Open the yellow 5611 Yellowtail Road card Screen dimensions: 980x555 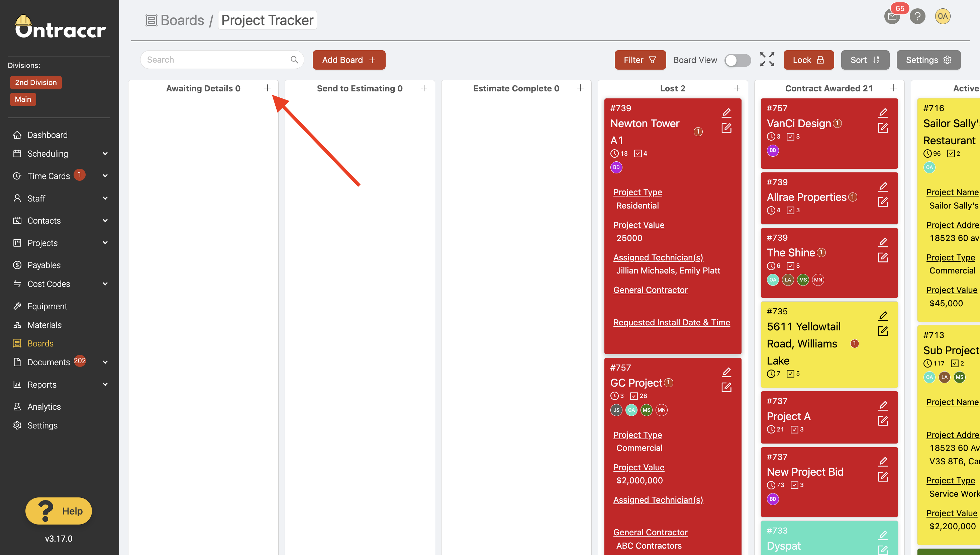coord(829,344)
